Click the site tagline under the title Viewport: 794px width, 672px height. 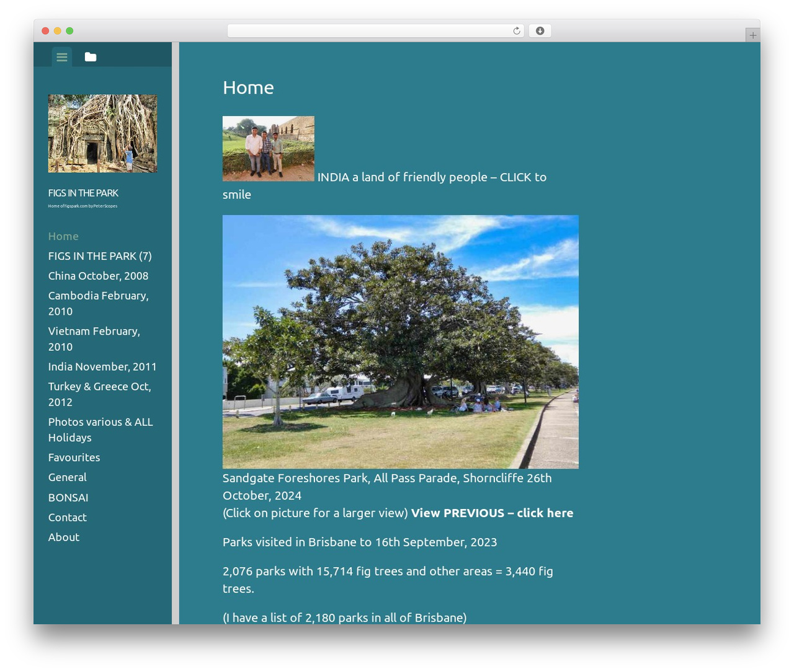click(x=83, y=206)
